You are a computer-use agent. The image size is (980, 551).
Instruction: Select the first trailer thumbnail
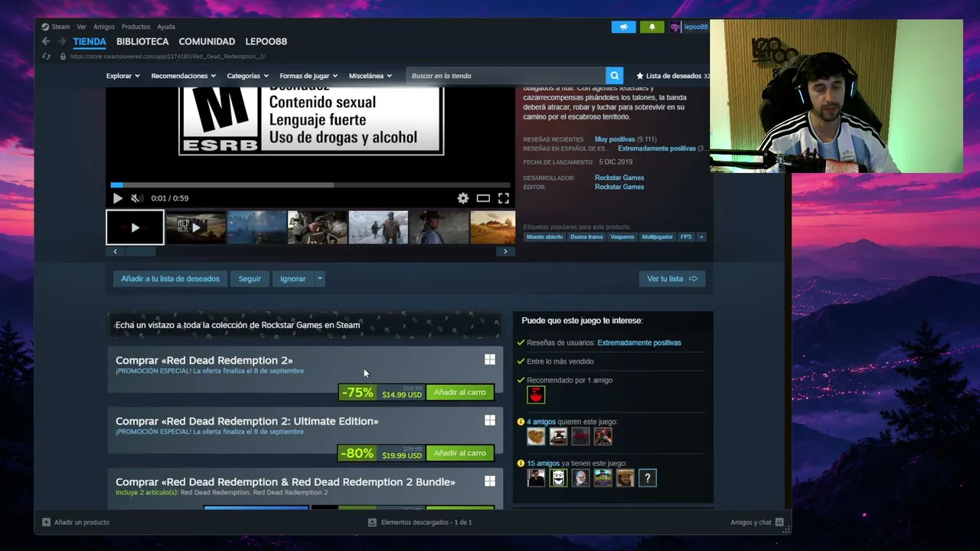[x=135, y=227]
